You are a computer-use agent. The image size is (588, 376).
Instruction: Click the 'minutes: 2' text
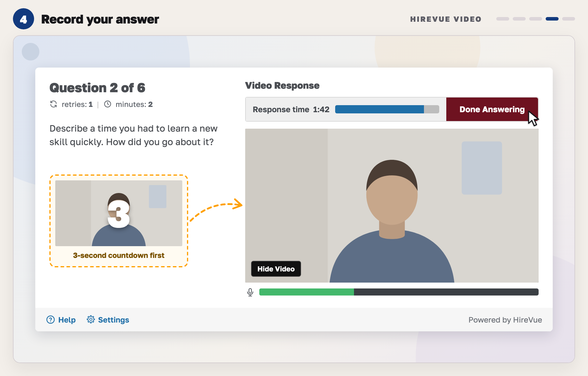coord(134,104)
